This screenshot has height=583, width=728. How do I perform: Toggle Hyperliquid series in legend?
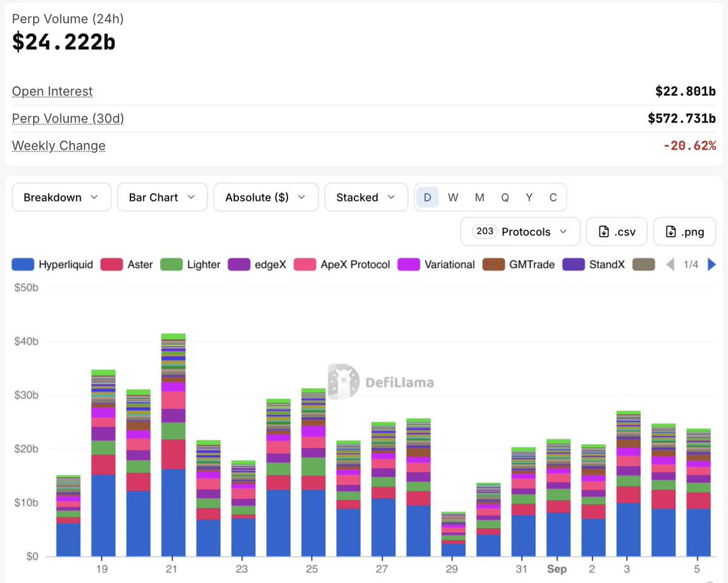pyautogui.click(x=53, y=265)
